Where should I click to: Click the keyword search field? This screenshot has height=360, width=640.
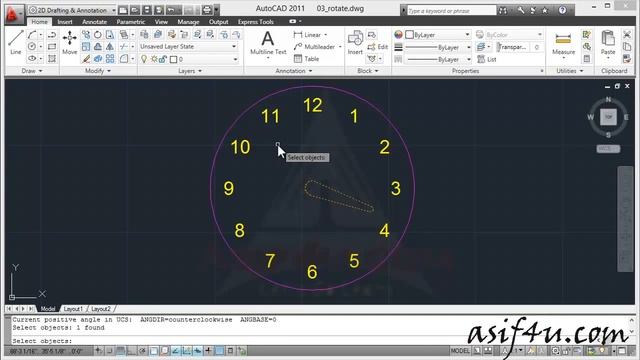[451, 11]
